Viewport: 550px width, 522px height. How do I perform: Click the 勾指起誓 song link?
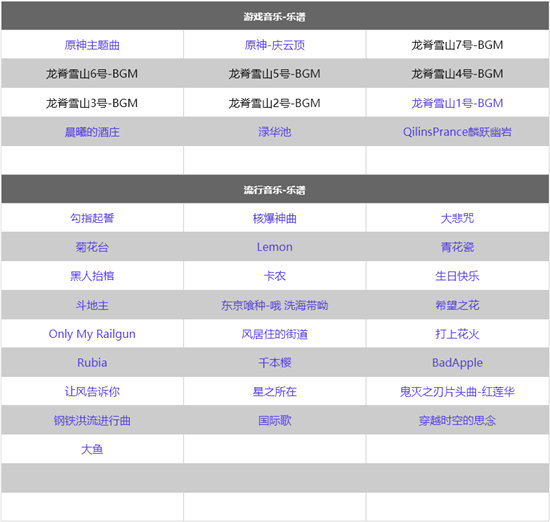pyautogui.click(x=92, y=218)
